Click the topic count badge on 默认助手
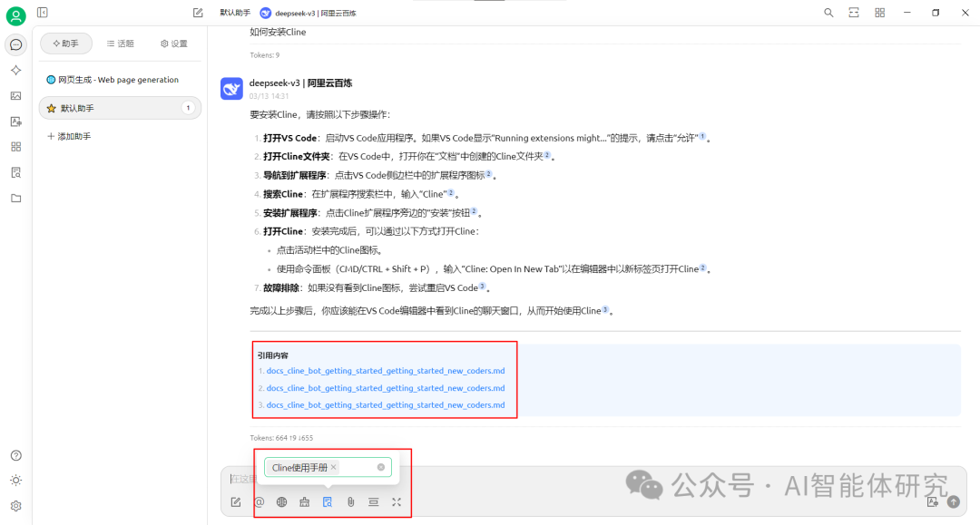980x525 pixels. [188, 108]
